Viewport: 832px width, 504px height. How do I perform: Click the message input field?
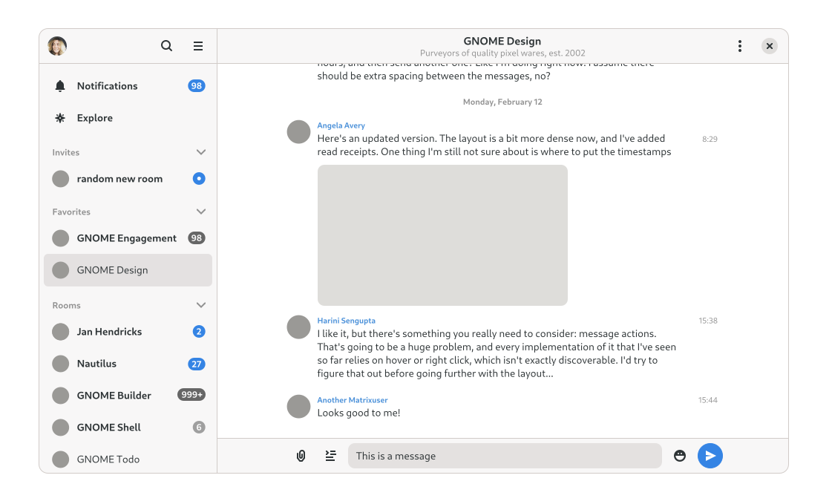[505, 456]
